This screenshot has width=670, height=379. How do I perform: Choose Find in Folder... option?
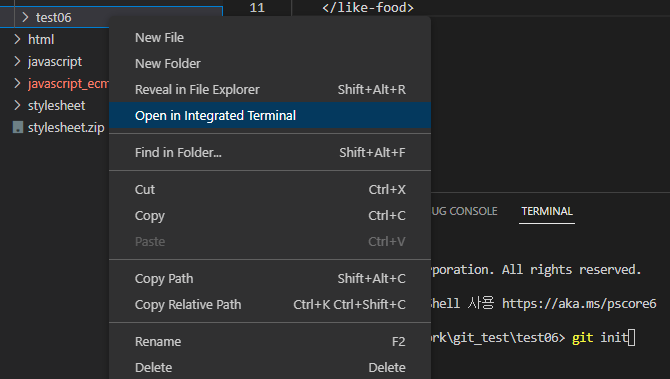[x=270, y=153]
